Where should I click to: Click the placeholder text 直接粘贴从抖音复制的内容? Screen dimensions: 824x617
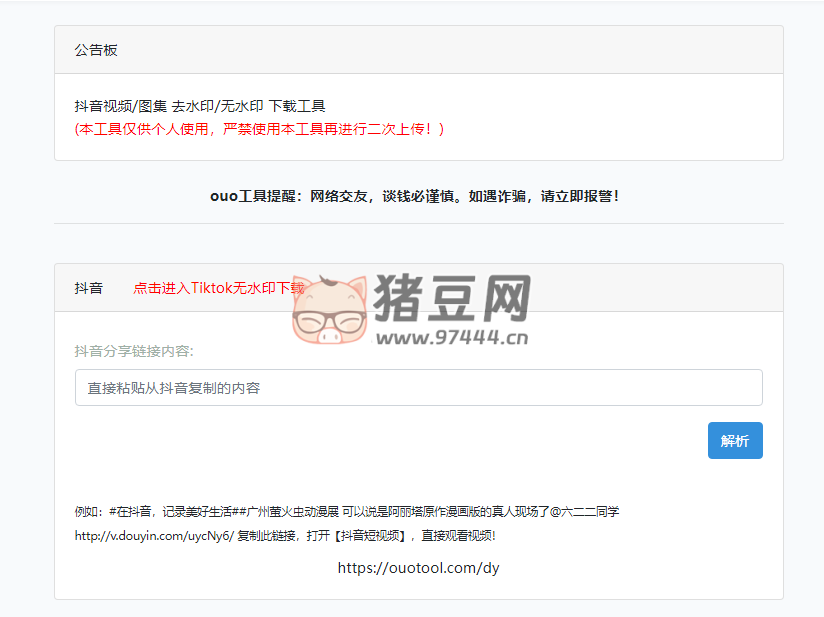pos(155,387)
